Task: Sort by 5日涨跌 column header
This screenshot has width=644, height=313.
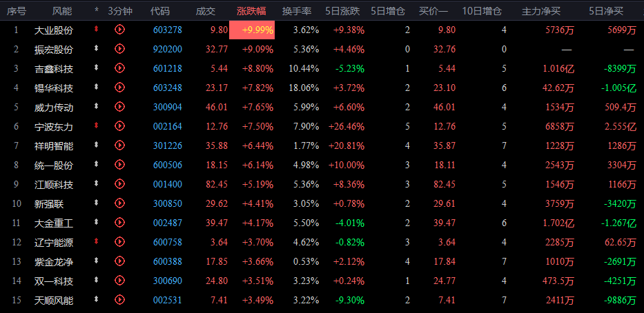Action: (x=342, y=11)
